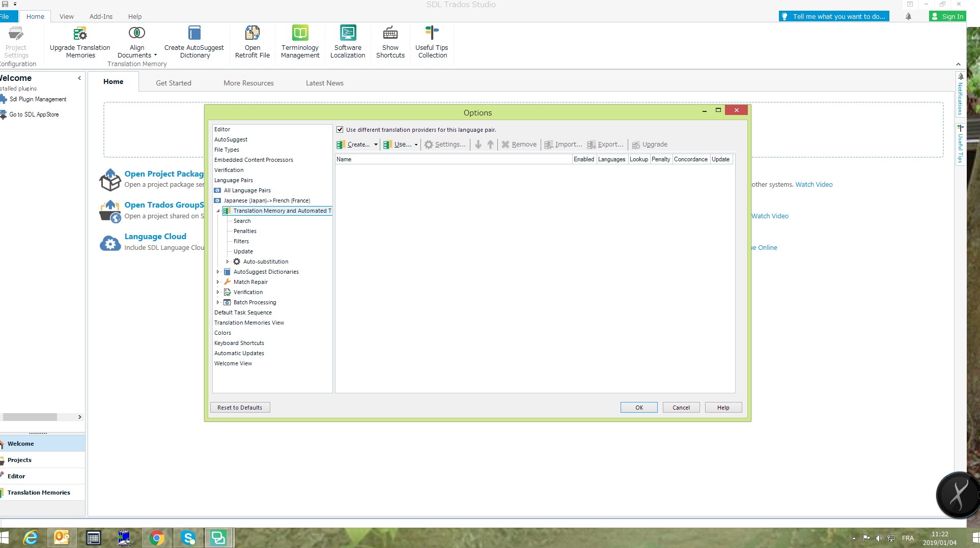Collapse the Welcome navigation pane
This screenshot has height=548, width=980.
(79, 78)
